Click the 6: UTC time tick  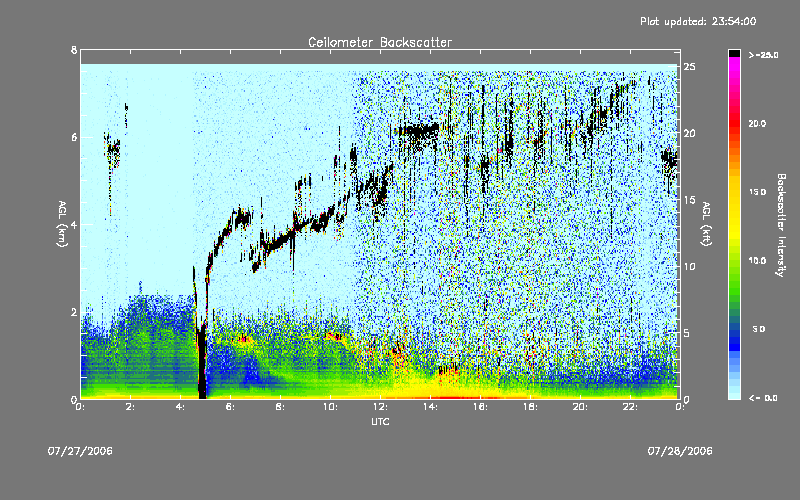point(231,407)
